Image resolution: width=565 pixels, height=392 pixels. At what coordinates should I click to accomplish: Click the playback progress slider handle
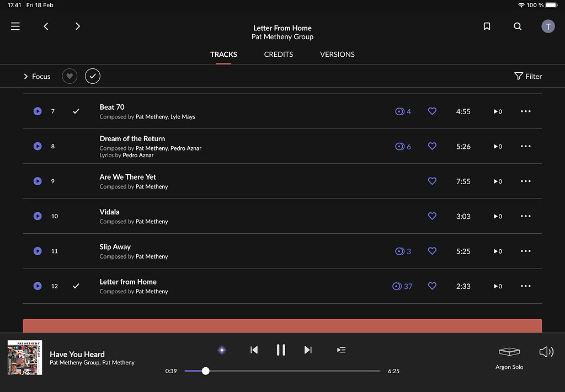(206, 371)
